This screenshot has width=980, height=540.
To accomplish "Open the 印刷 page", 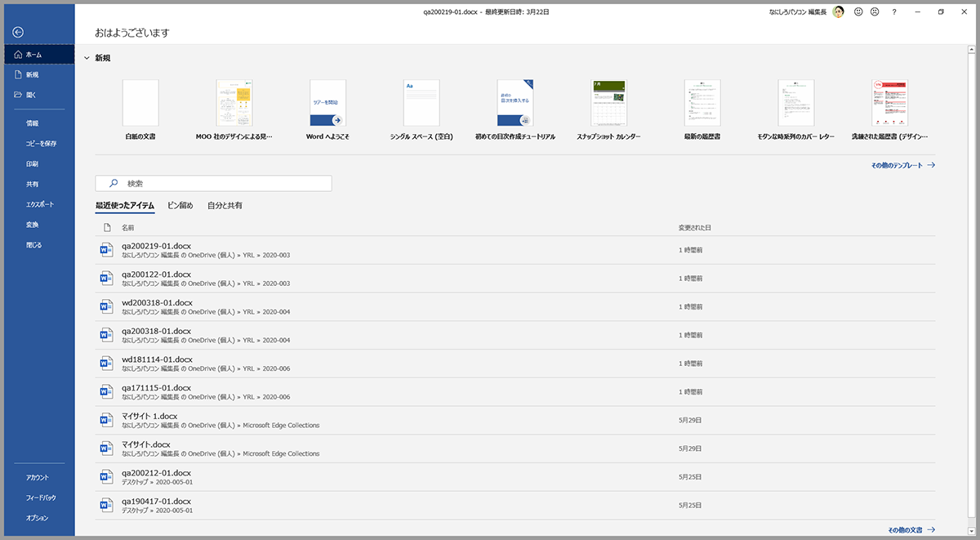I will click(x=39, y=163).
